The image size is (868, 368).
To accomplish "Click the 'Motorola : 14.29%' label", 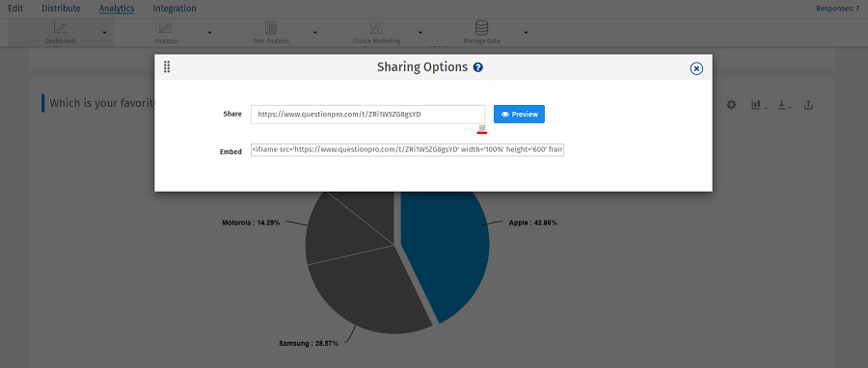I will 251,223.
